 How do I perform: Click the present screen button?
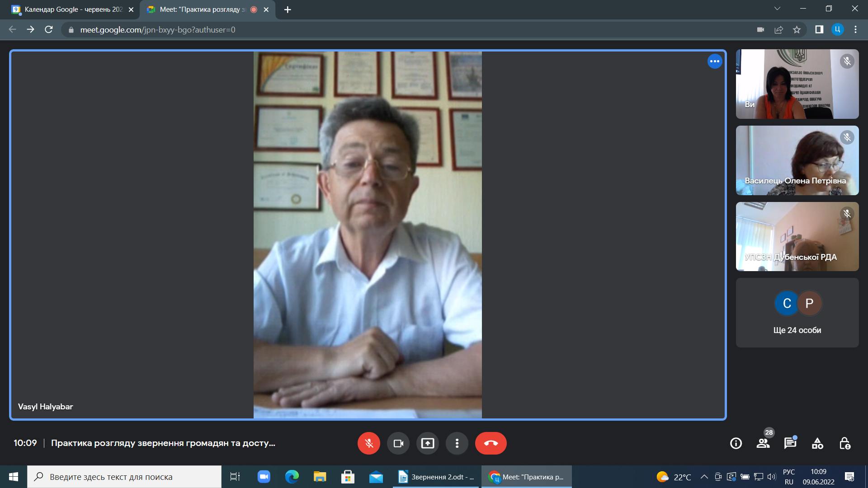click(x=428, y=443)
